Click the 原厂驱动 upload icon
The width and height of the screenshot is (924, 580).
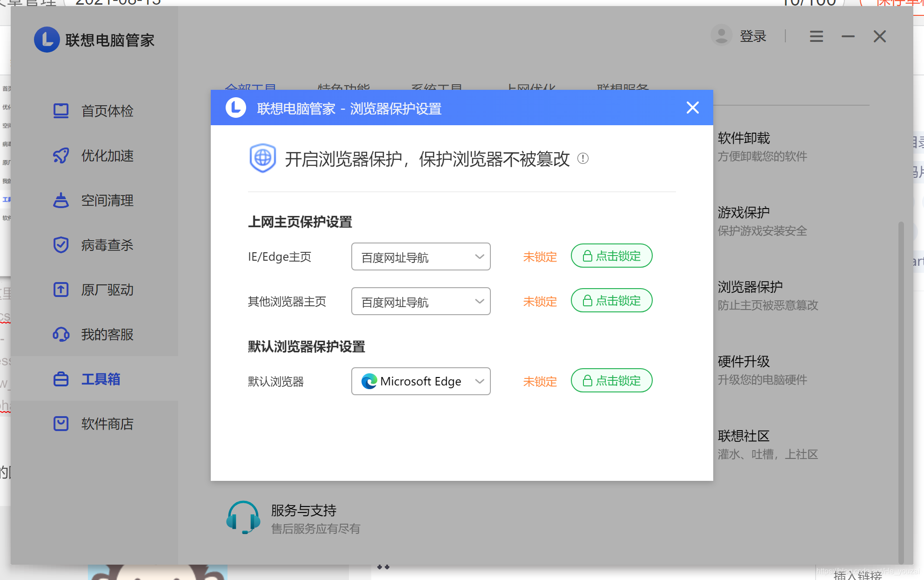pos(61,290)
